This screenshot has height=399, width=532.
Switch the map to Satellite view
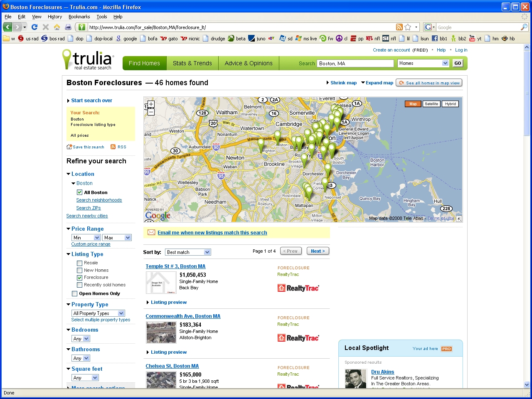coord(431,104)
